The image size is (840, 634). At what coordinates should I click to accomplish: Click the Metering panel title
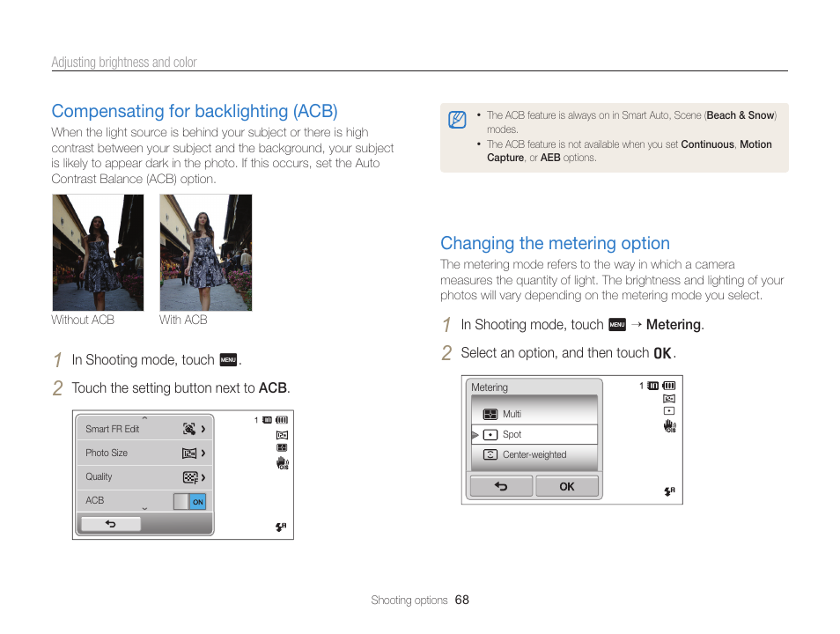[x=489, y=387]
